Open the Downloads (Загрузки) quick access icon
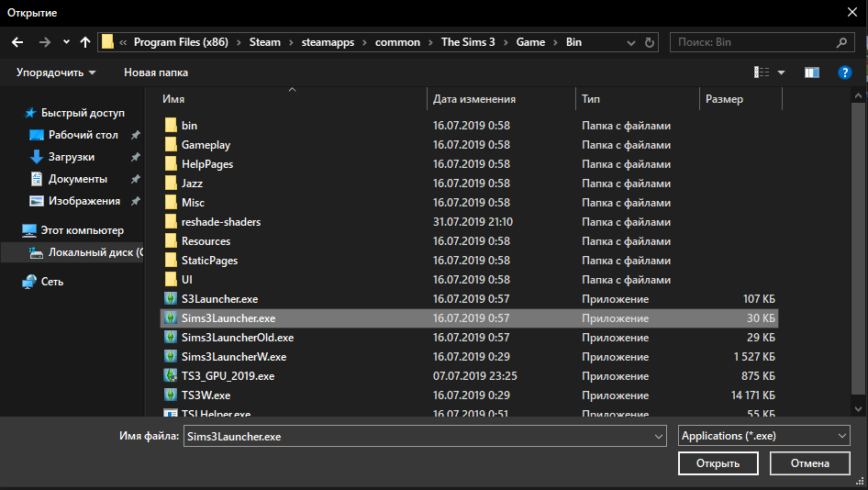868x490 pixels. pyautogui.click(x=37, y=157)
